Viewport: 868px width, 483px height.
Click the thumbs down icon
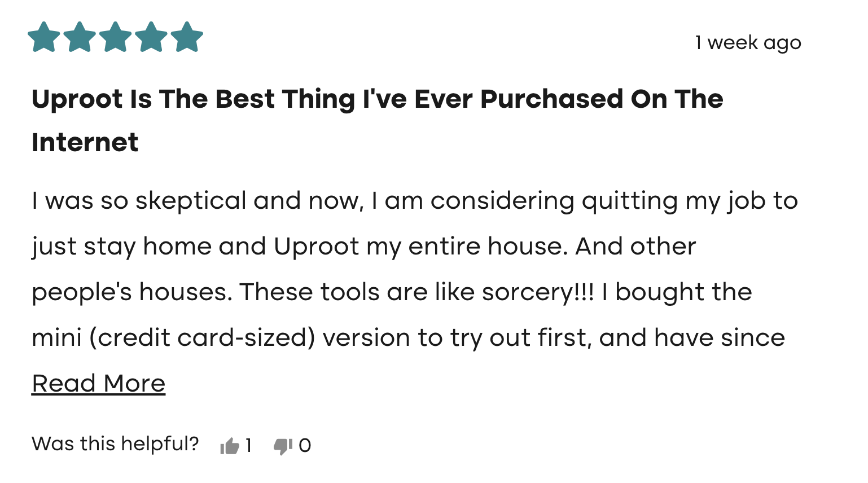(283, 446)
